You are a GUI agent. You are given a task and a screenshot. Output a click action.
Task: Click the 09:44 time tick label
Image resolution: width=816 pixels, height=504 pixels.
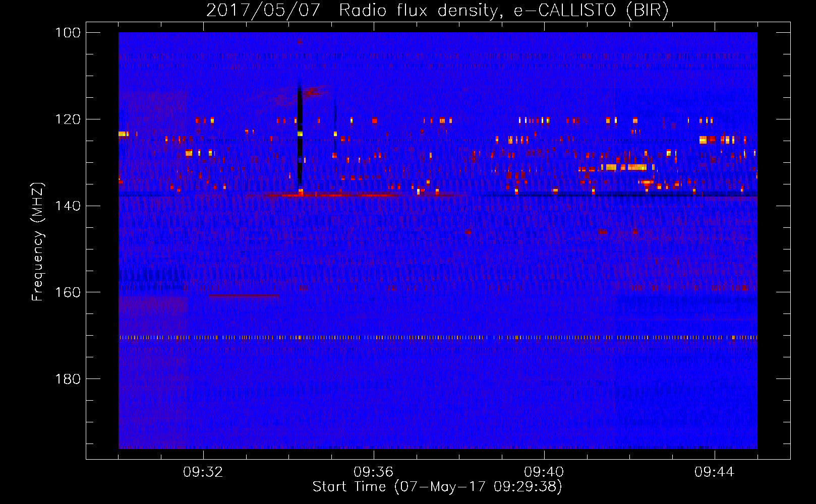(715, 472)
